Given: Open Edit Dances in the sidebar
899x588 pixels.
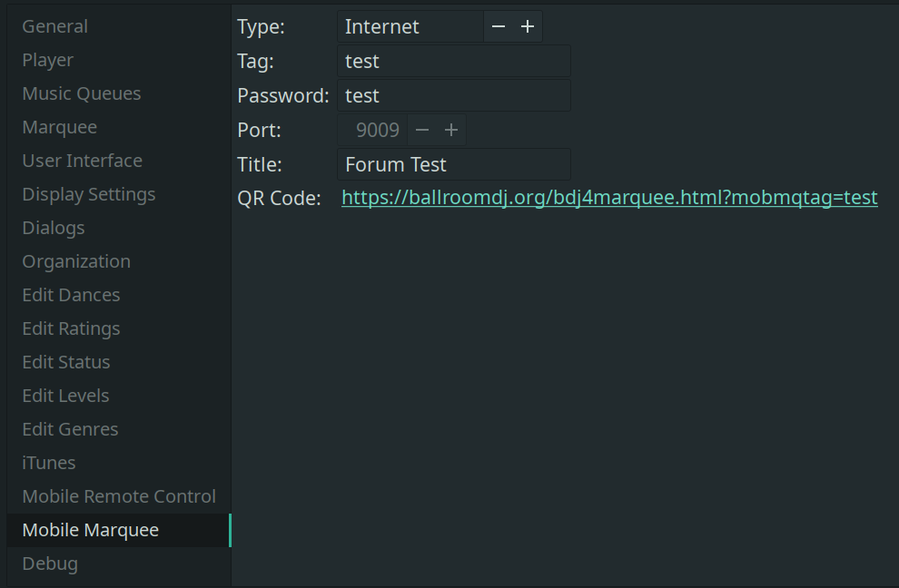Looking at the screenshot, I should click(x=71, y=296).
